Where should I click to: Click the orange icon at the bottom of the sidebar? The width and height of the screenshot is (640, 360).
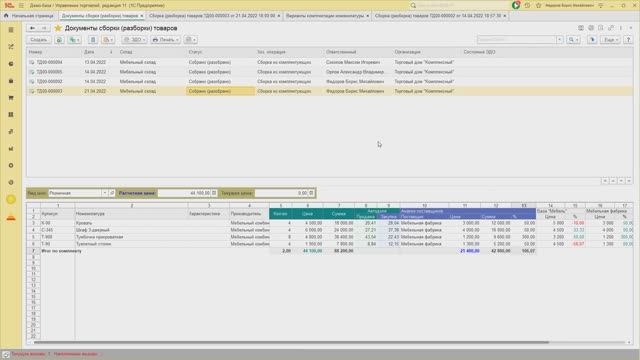11,218
